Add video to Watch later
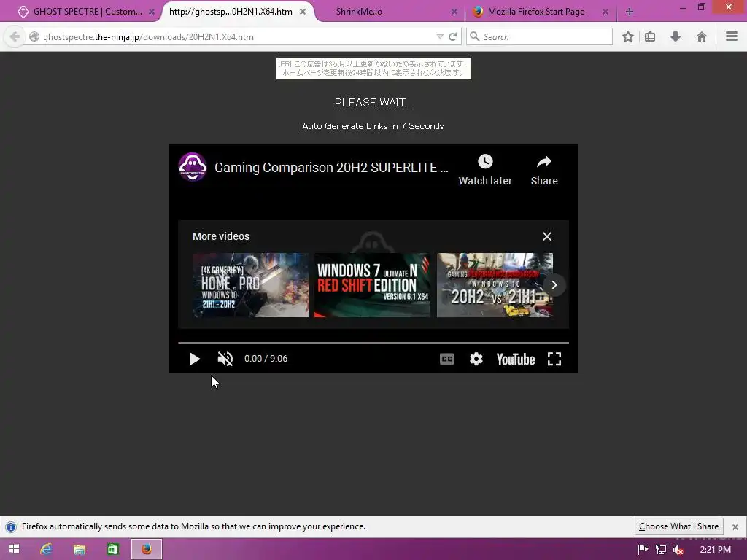 [x=485, y=169]
